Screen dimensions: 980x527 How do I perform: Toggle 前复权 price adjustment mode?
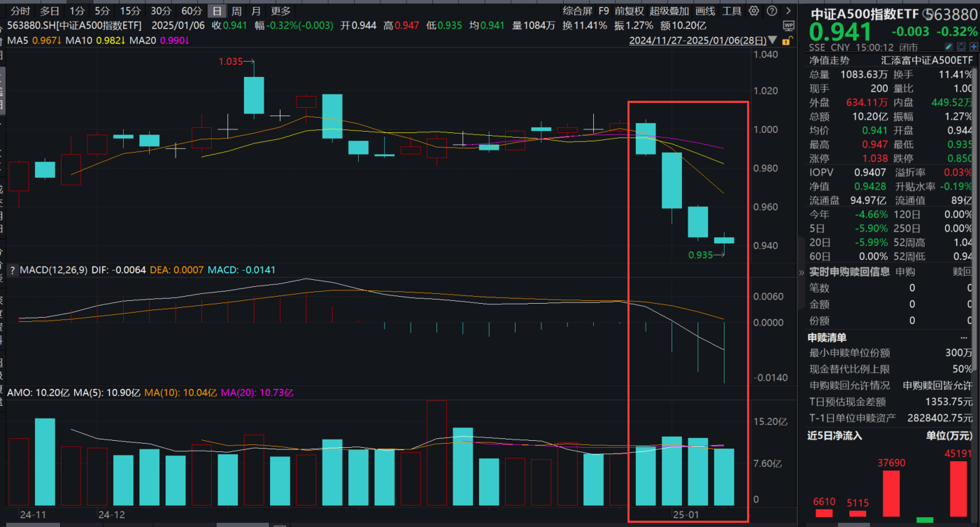tap(629, 11)
